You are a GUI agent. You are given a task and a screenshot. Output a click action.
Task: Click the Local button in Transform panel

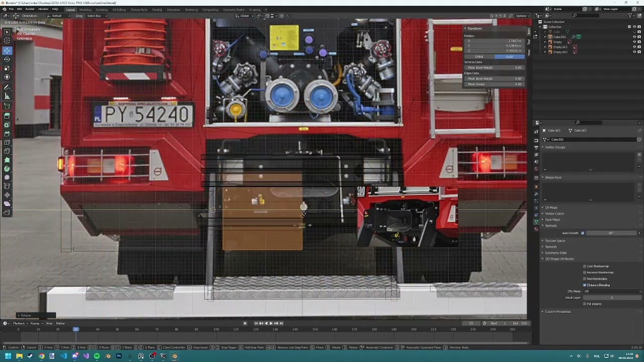[509, 56]
